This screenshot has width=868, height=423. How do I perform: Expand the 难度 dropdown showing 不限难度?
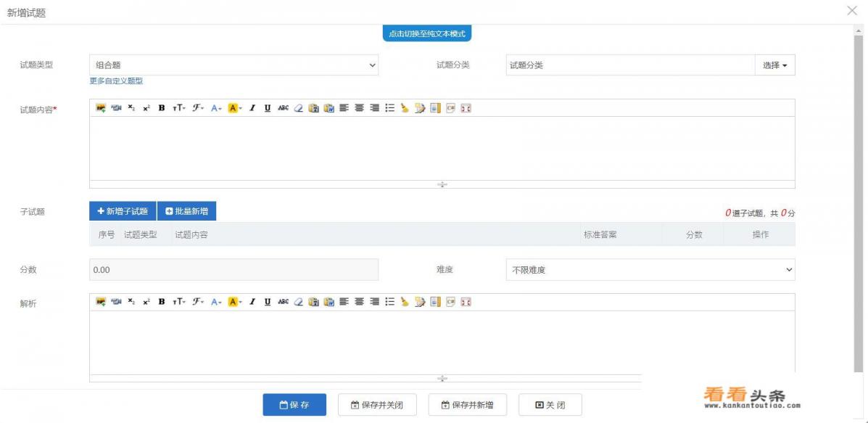[x=650, y=270]
